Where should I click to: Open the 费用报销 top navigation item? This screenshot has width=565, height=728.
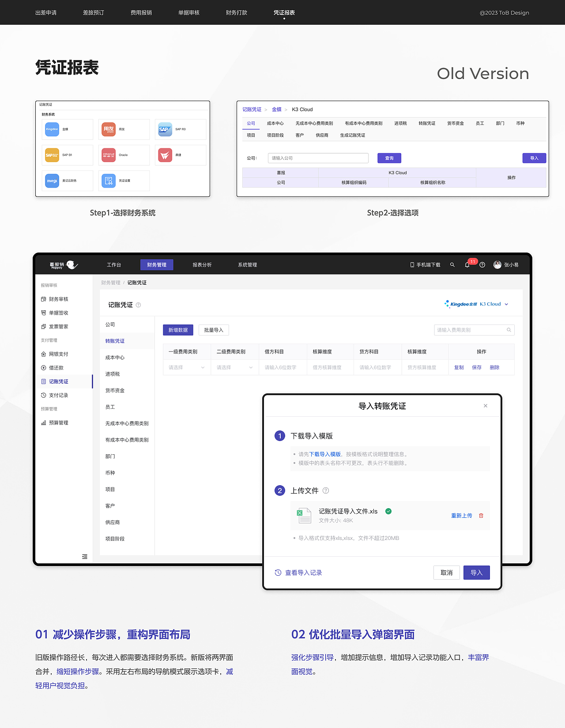141,13
